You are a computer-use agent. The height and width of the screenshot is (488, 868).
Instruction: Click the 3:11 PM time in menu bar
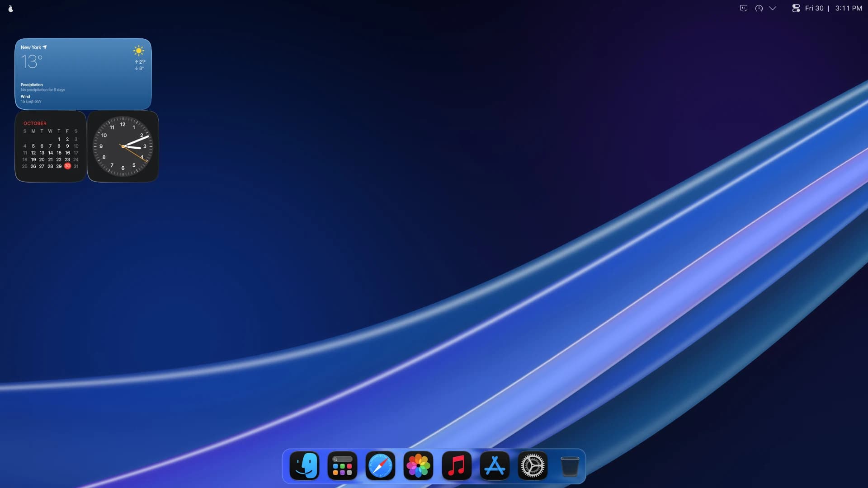[x=849, y=8]
